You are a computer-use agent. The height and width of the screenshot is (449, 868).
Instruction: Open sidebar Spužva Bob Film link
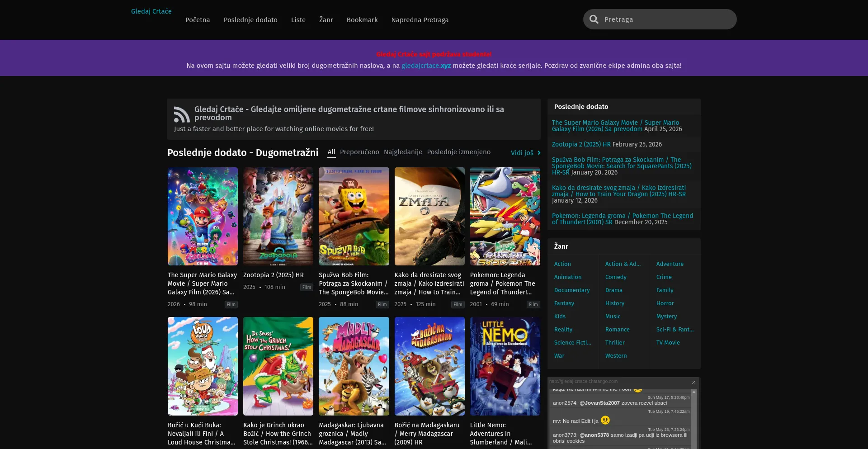pos(622,166)
